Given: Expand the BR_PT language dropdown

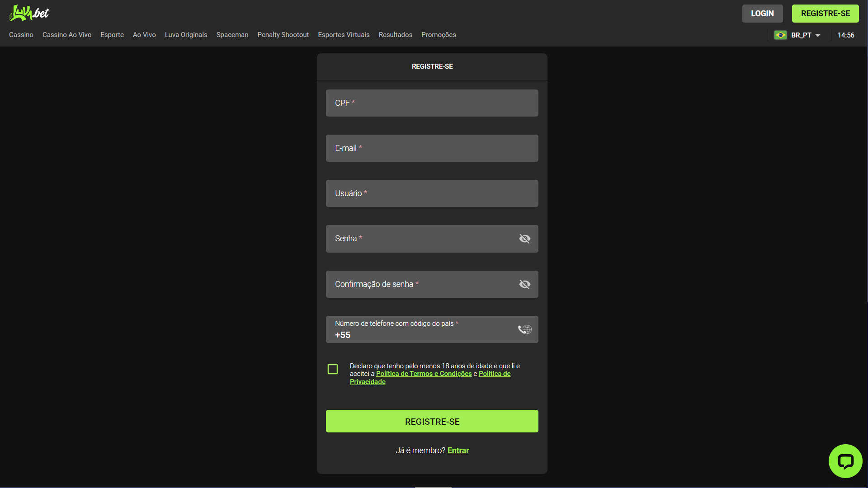Looking at the screenshot, I should click(x=806, y=35).
